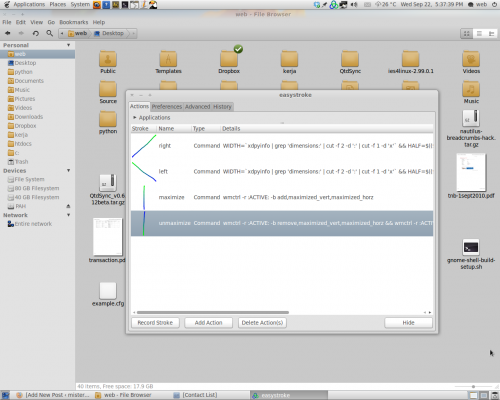The image size is (500, 400).
Task: Click the Desktop path bar button
Action: point(109,33)
